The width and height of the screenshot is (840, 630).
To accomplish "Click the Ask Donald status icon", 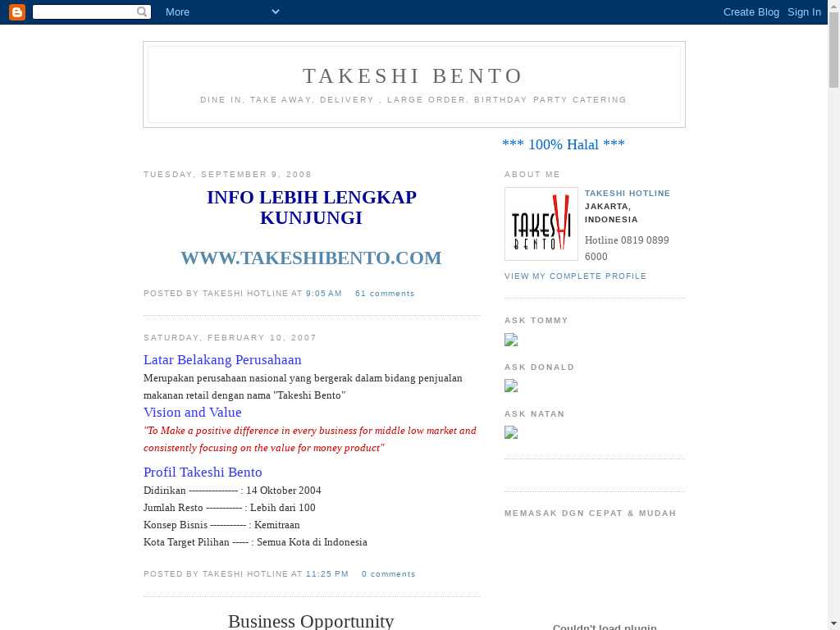I will point(511,386).
